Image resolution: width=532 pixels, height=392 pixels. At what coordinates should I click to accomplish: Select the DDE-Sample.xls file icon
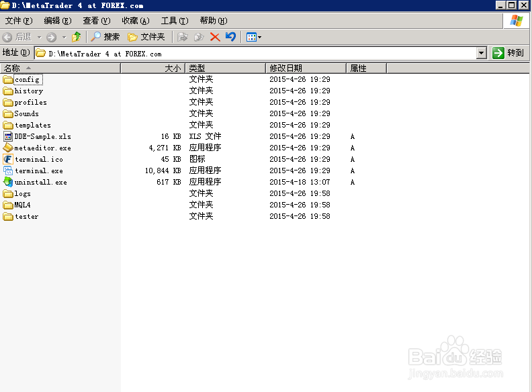coord(8,136)
